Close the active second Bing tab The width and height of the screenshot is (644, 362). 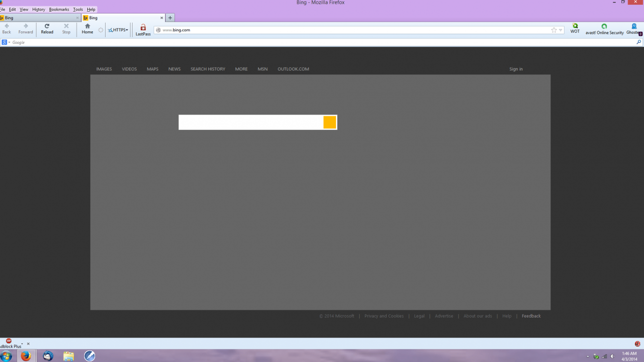point(162,18)
